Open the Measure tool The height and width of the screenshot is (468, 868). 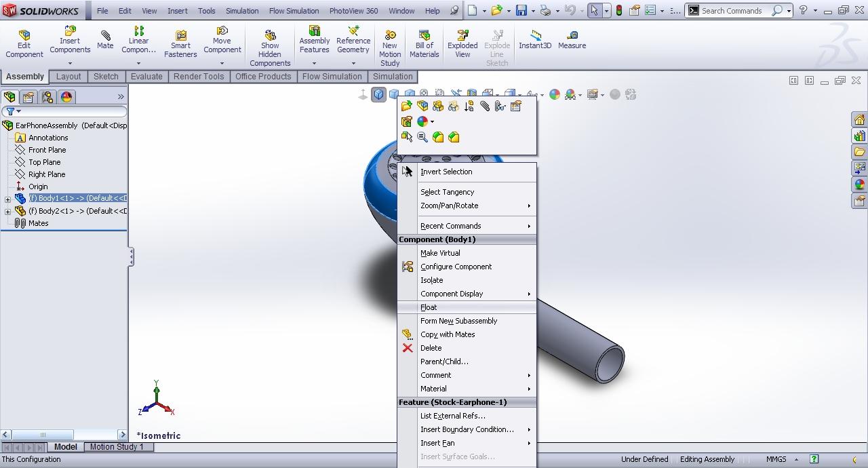coord(572,40)
